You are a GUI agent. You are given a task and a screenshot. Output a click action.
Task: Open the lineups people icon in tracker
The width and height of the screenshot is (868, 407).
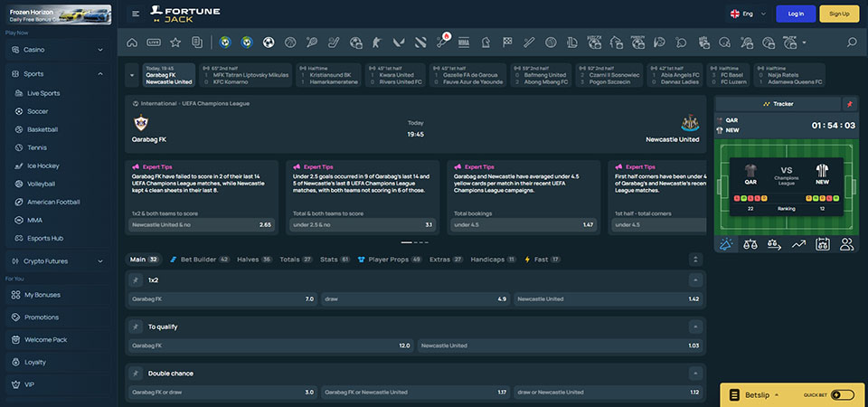pos(847,244)
